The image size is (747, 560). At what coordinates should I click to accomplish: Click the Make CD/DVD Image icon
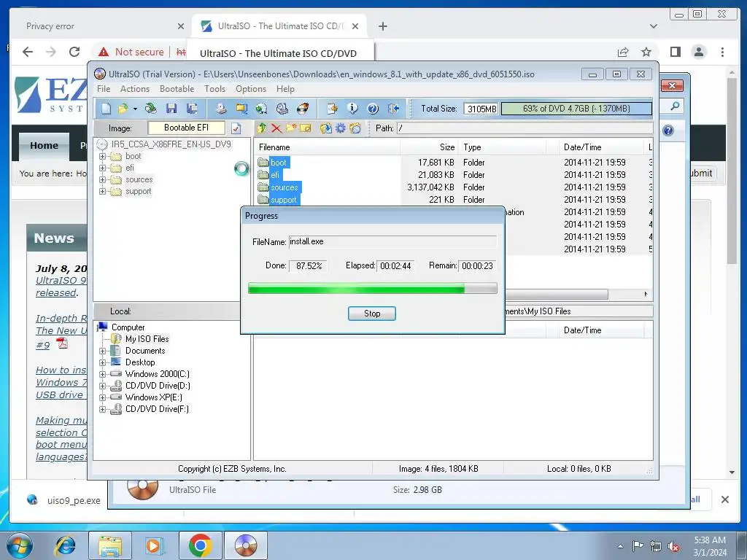click(220, 109)
